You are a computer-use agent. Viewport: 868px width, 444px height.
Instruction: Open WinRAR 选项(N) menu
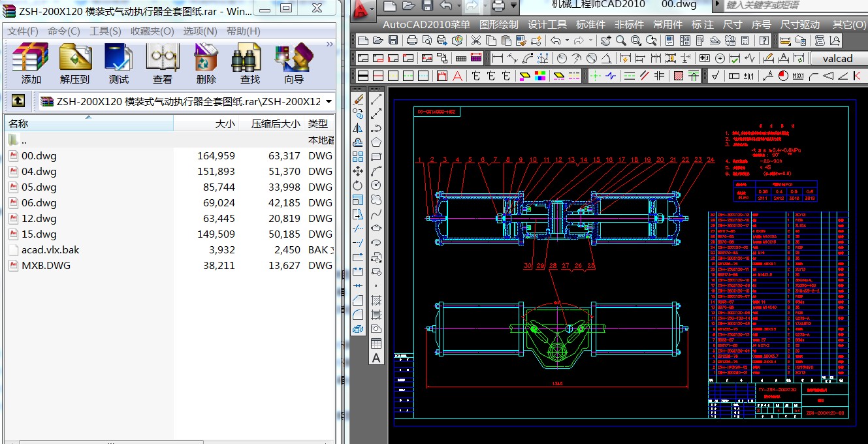click(x=200, y=31)
